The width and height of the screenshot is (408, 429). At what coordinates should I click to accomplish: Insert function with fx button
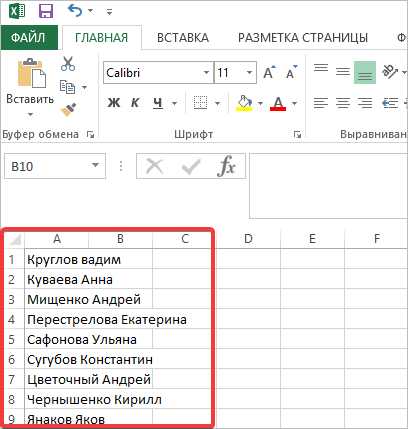227,166
